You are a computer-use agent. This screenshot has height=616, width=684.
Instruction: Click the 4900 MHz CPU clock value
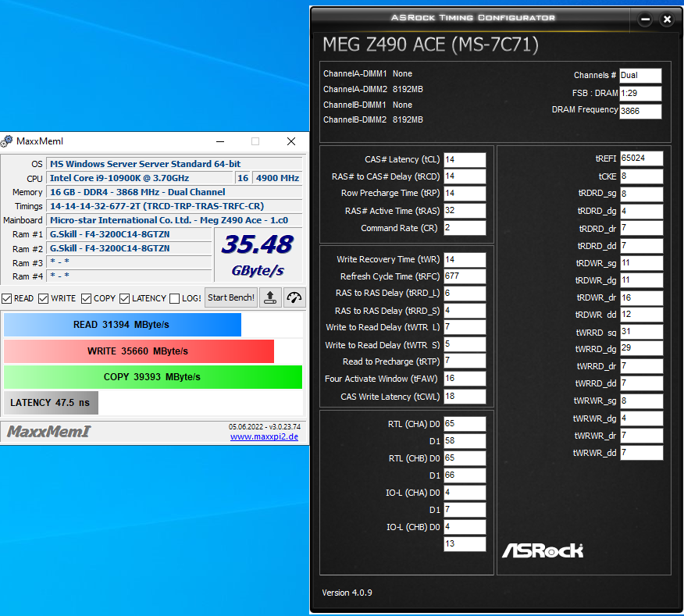[x=277, y=178]
